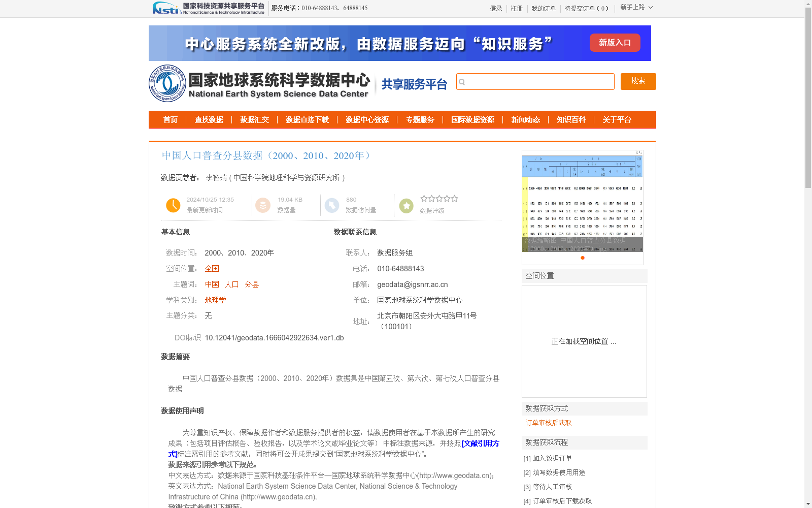812x508 pixels.
Task: Open the 知识百科 navigation tab
Action: pos(570,120)
